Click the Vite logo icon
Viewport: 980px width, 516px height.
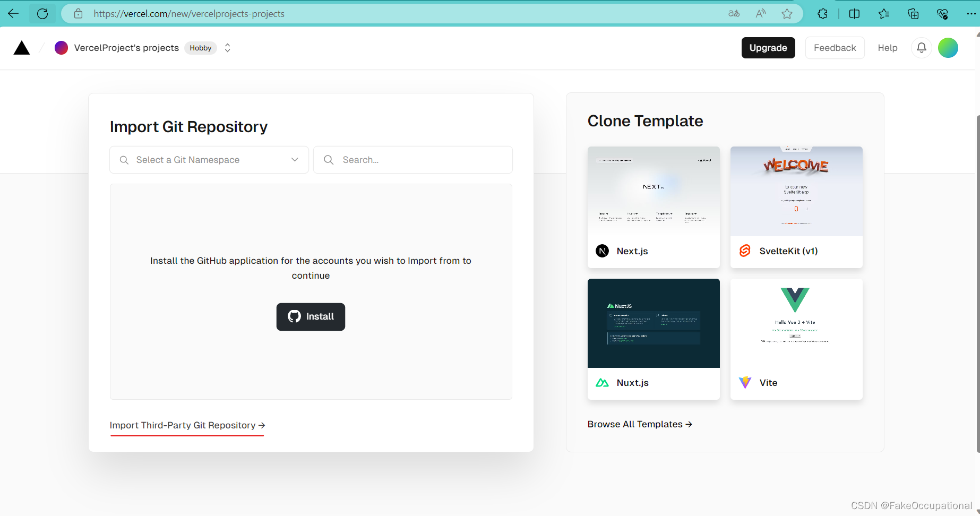click(745, 383)
